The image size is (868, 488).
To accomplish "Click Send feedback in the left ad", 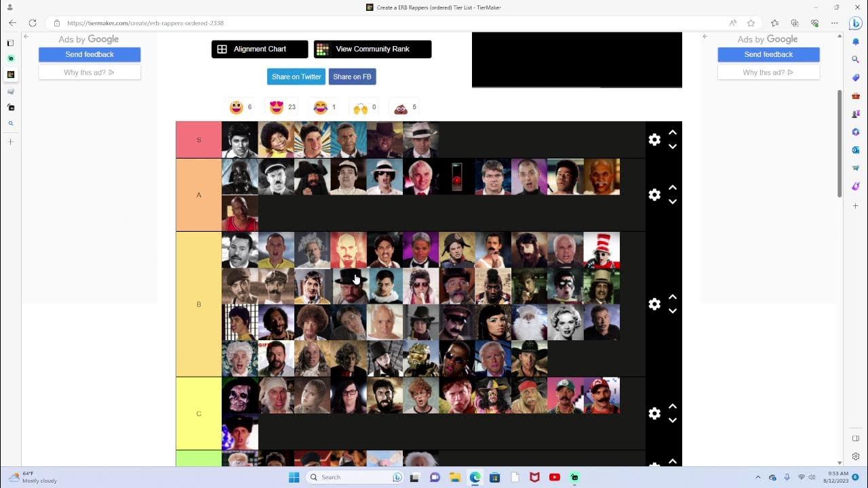I will coord(90,54).
